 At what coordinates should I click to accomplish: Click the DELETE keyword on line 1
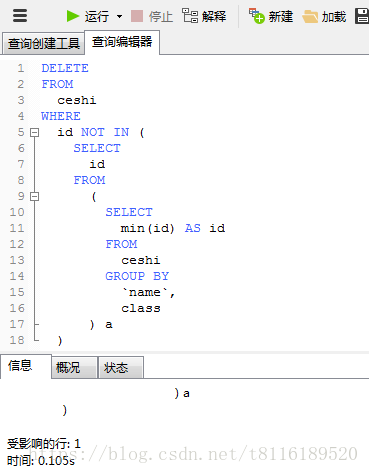[x=65, y=68]
